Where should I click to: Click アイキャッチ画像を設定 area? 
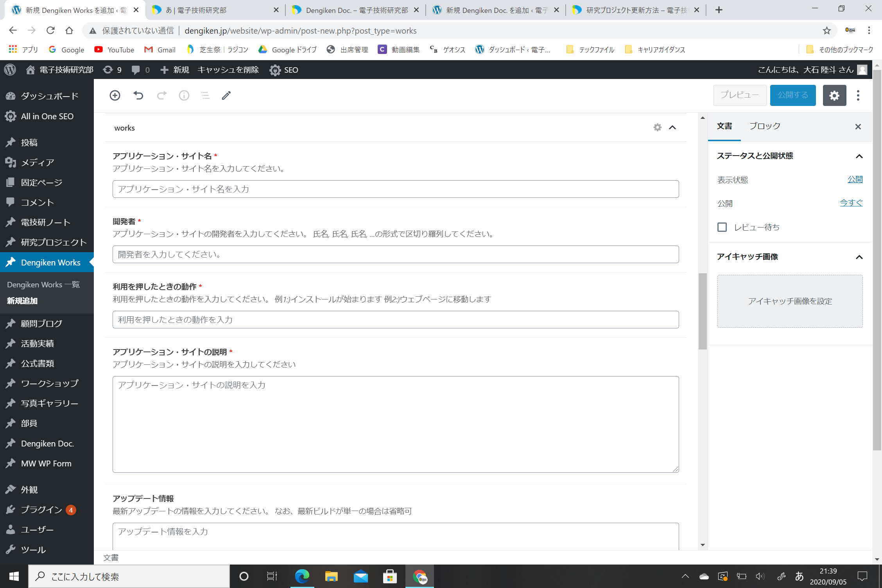pyautogui.click(x=790, y=301)
